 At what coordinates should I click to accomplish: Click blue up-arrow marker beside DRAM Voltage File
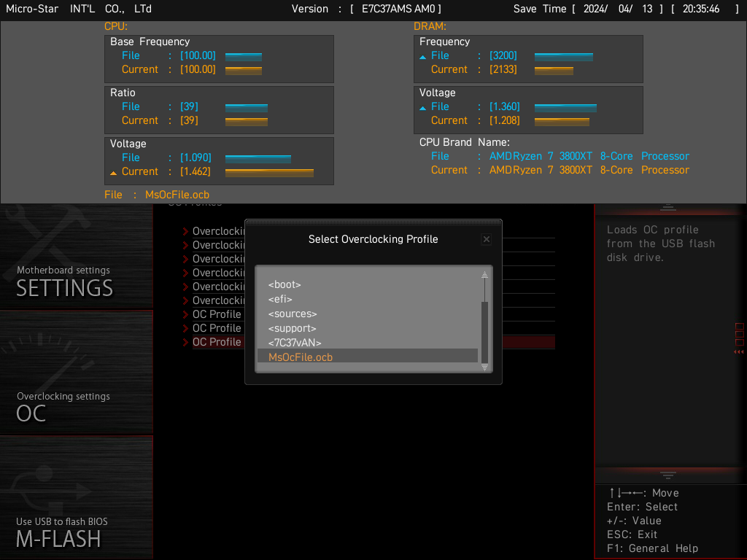point(422,108)
